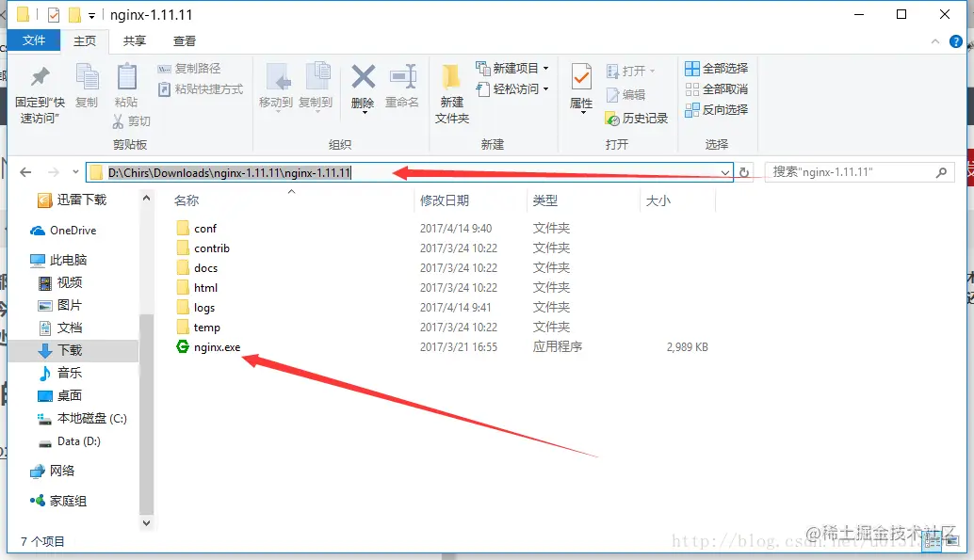Switch to the Home (主页) tab
The width and height of the screenshot is (974, 560).
tap(85, 41)
